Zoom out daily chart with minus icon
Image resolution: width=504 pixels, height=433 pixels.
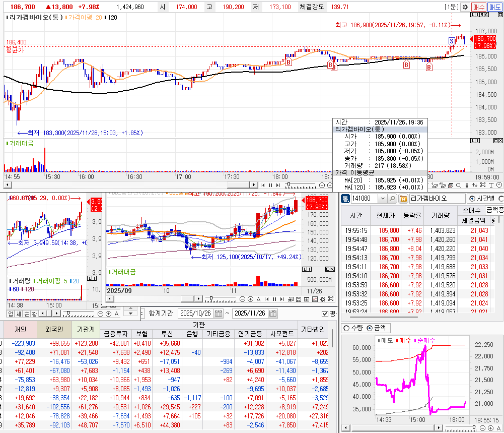[242, 299]
